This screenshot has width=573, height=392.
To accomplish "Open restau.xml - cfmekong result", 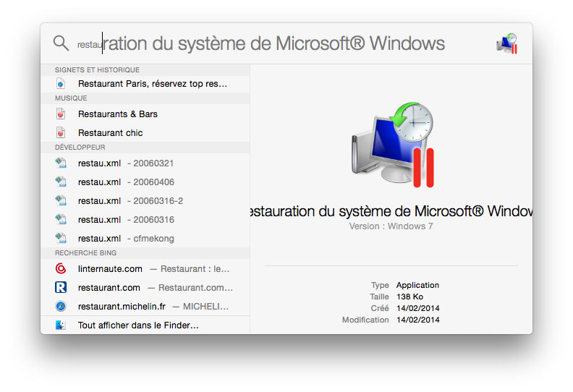I will [x=145, y=238].
